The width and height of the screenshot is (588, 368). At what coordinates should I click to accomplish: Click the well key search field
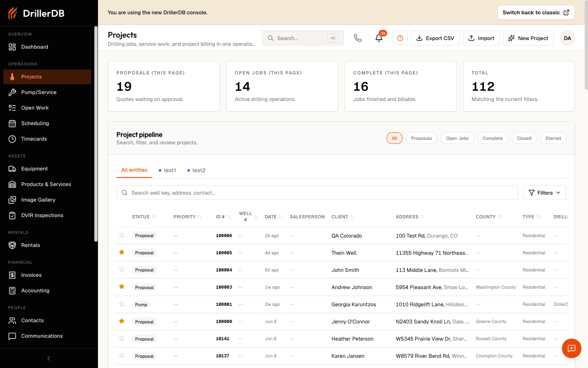[317, 193]
